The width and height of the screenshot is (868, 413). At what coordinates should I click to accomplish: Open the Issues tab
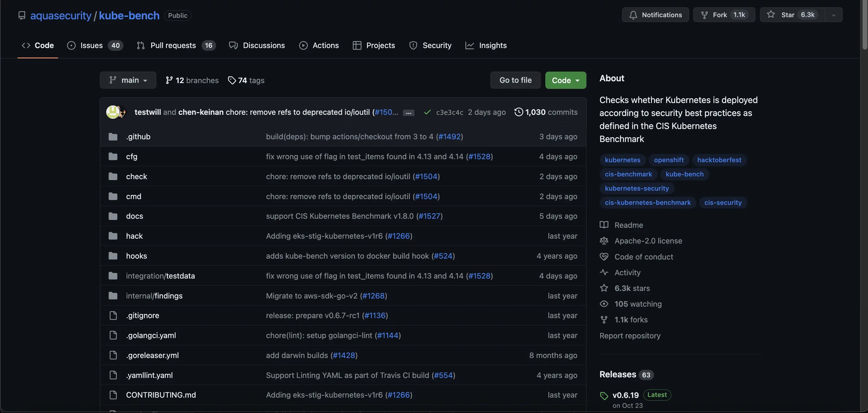[x=95, y=45]
